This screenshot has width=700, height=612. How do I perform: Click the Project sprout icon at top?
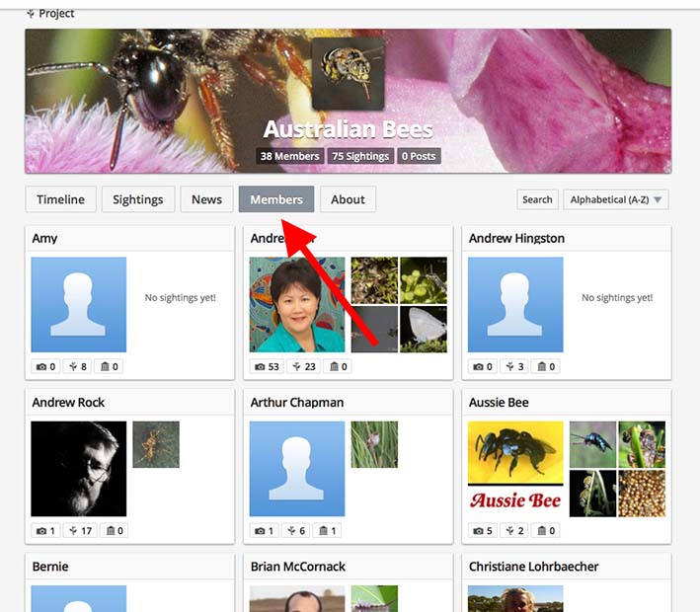[x=31, y=14]
